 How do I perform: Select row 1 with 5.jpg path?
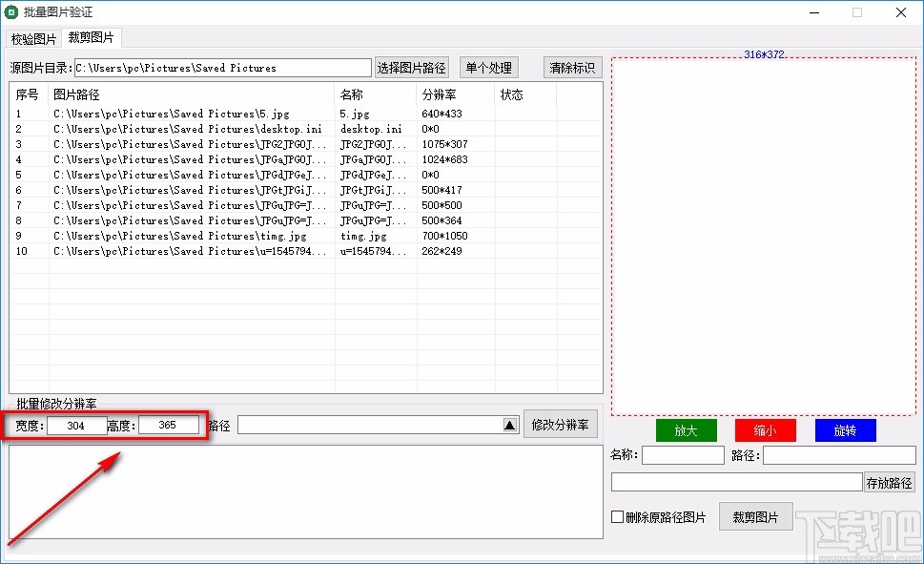pyautogui.click(x=171, y=114)
